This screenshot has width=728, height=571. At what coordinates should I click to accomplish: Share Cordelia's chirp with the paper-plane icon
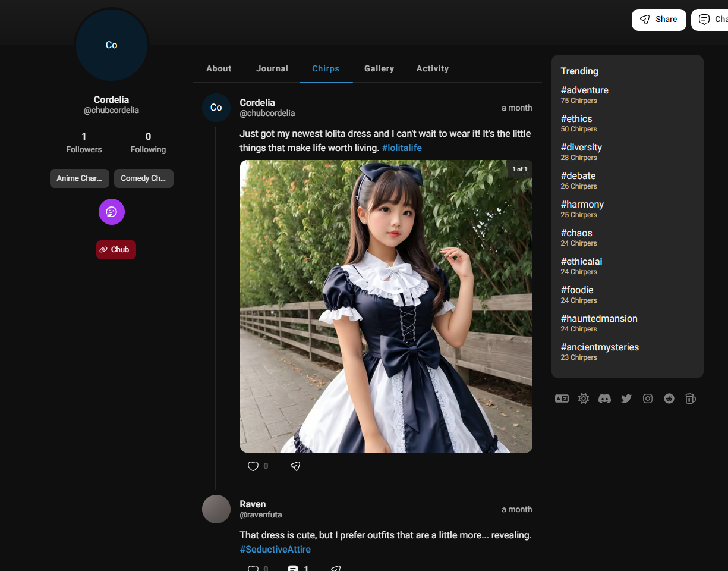point(295,466)
